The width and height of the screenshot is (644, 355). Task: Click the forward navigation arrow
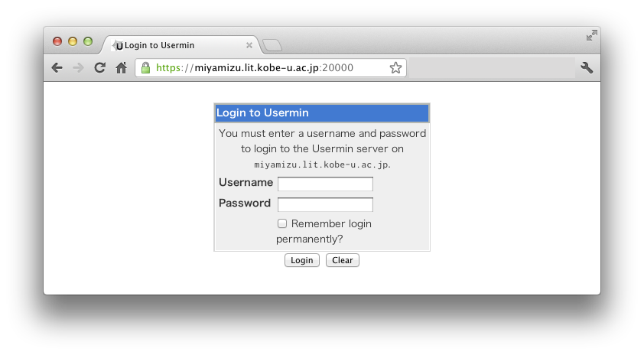78,68
